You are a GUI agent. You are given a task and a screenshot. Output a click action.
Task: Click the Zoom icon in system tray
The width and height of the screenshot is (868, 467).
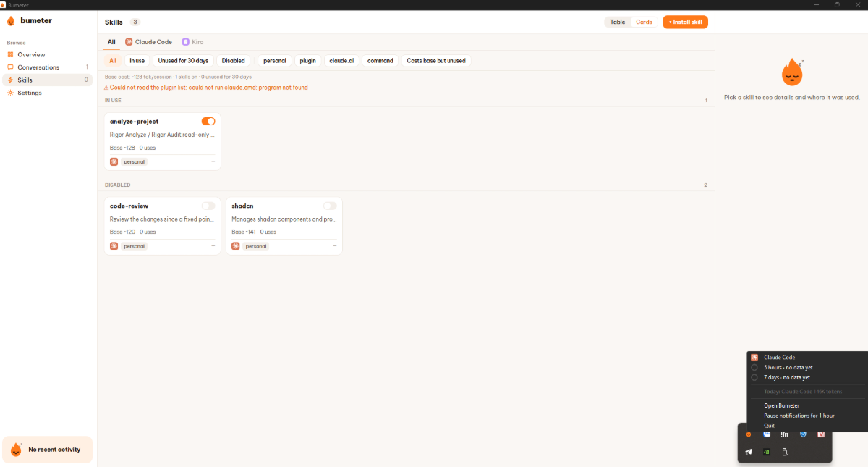click(x=767, y=434)
